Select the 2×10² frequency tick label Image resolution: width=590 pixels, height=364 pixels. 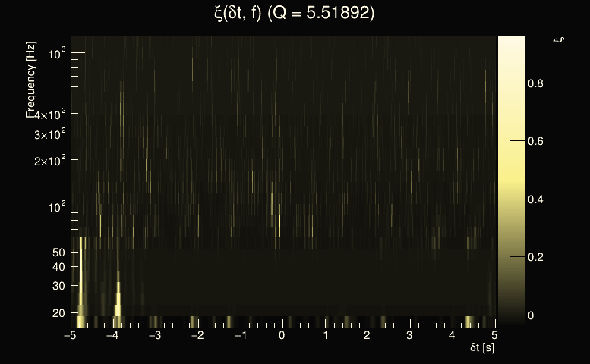[51, 161]
